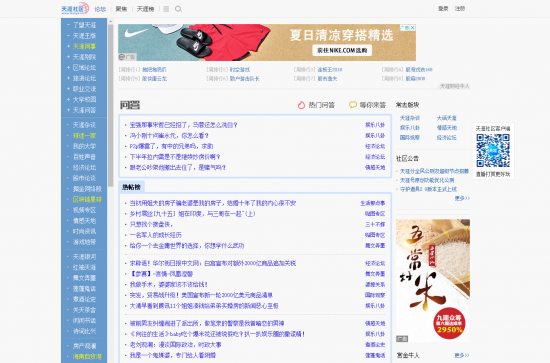Open 海南自贸港 board in sidebar
Image resolution: width=550 pixels, height=363 pixels.
(x=87, y=356)
